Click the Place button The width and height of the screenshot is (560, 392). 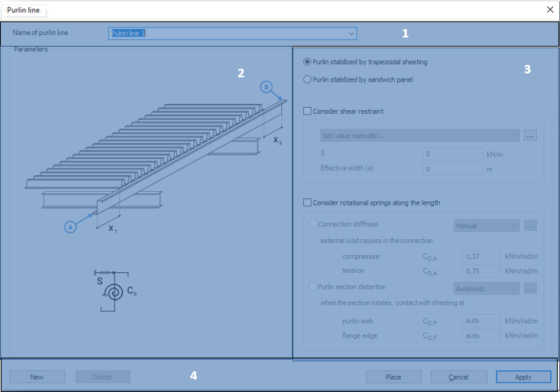[x=393, y=377]
